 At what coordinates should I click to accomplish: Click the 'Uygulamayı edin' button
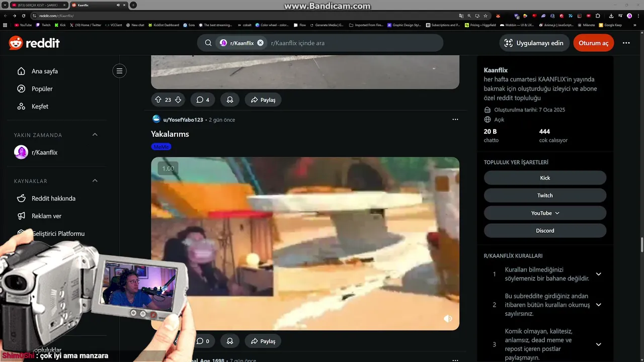[534, 43]
